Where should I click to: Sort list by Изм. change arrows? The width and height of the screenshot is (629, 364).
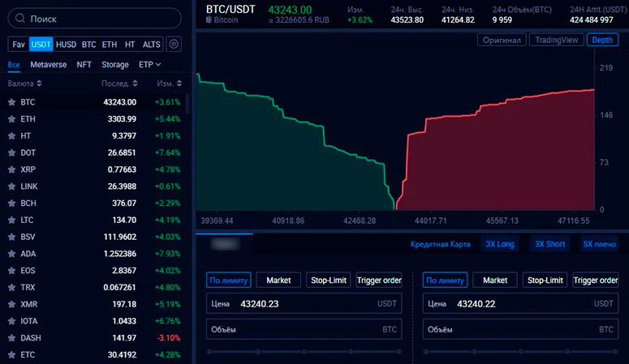pos(179,84)
